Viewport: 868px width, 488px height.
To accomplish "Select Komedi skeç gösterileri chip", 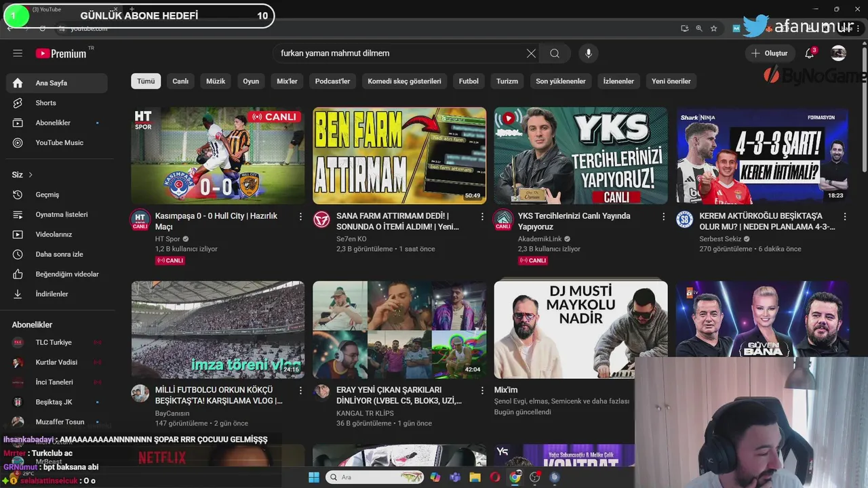I will (404, 81).
